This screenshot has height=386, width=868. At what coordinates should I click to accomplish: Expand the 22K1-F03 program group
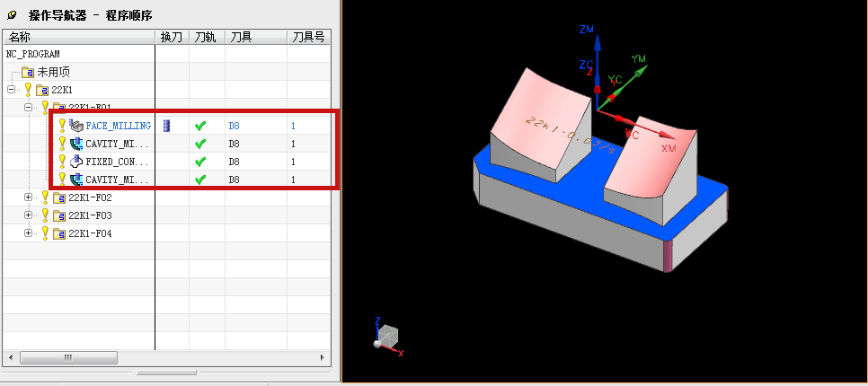click(x=29, y=215)
